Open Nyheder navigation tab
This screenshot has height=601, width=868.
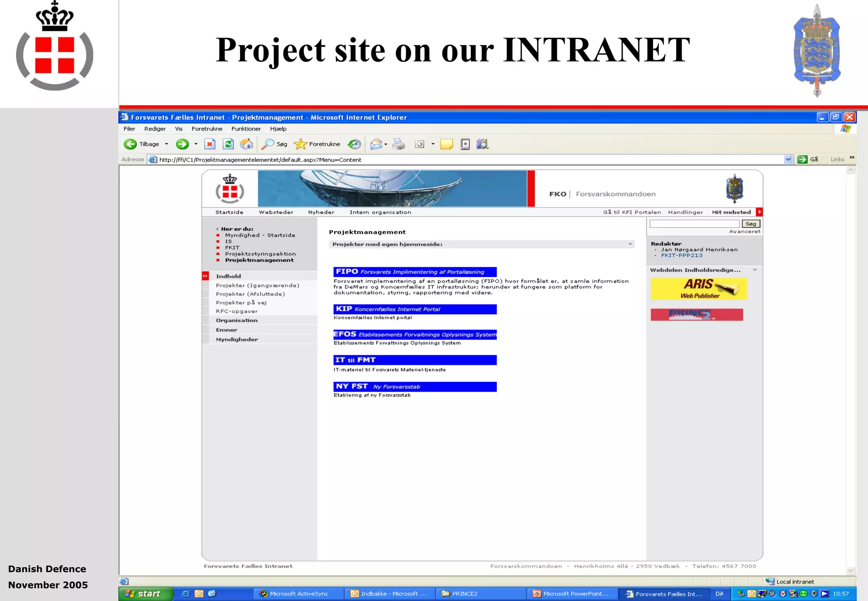point(321,212)
